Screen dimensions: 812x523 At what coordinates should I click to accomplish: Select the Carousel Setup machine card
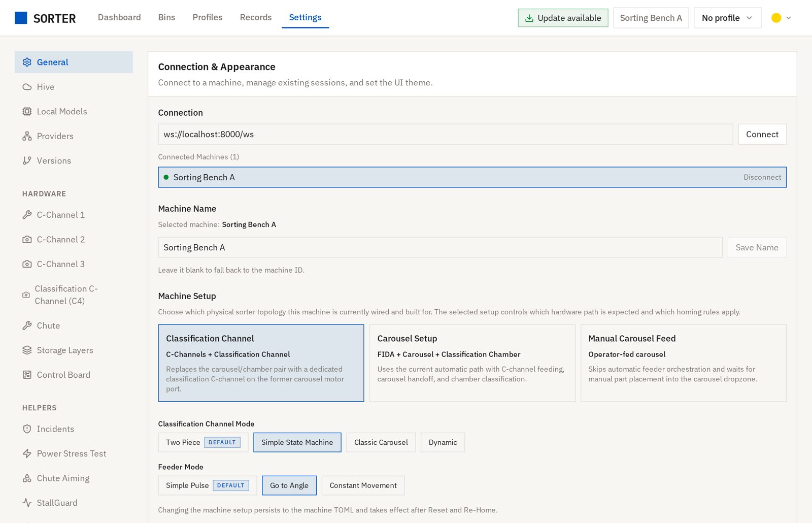pyautogui.click(x=472, y=363)
